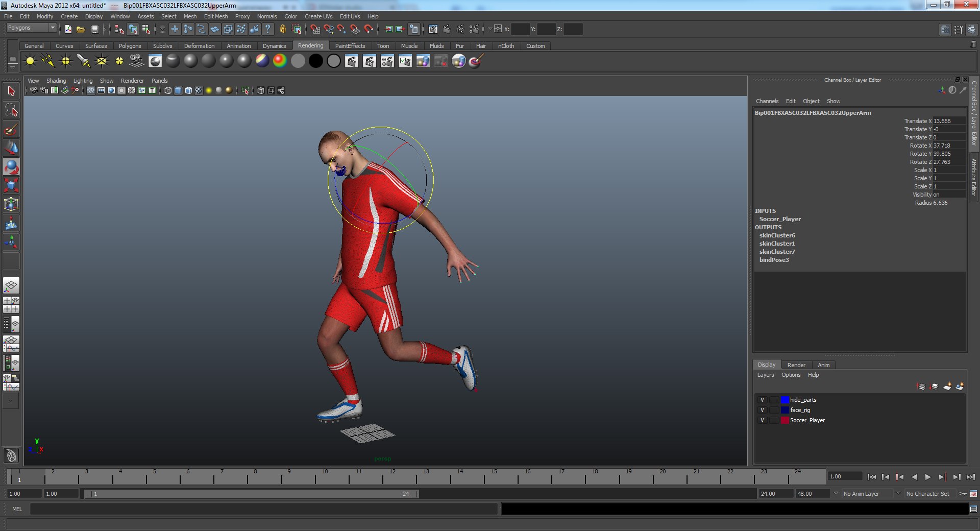Screen dimensions: 980x531
Task: Click the MEL command line input
Action: [263, 509]
